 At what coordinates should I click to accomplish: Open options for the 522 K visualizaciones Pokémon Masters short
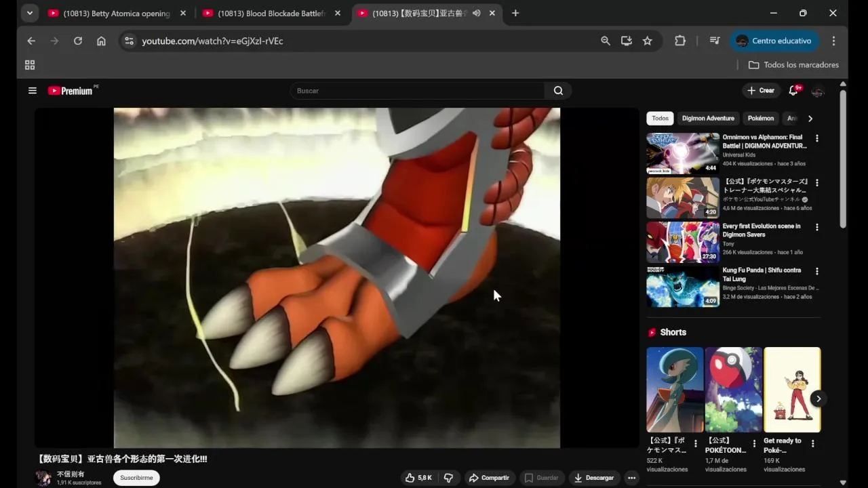tap(695, 444)
